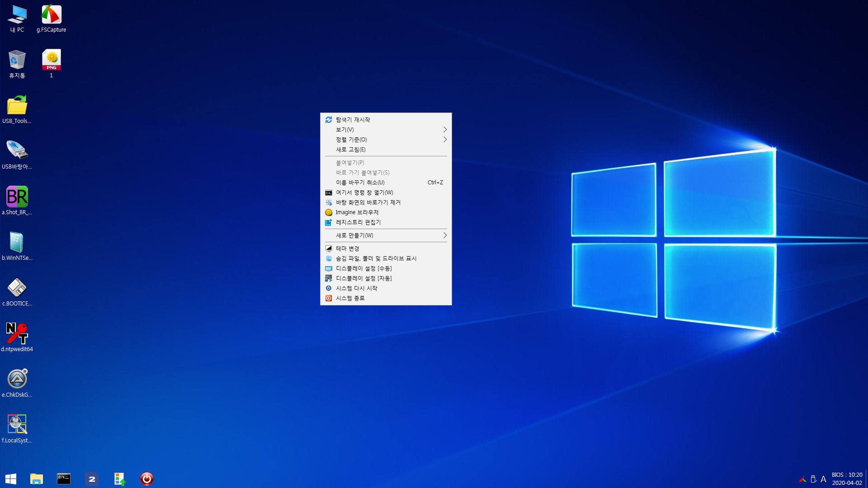
Task: Select the 휴지통 recycle bin icon
Action: [x=17, y=64]
